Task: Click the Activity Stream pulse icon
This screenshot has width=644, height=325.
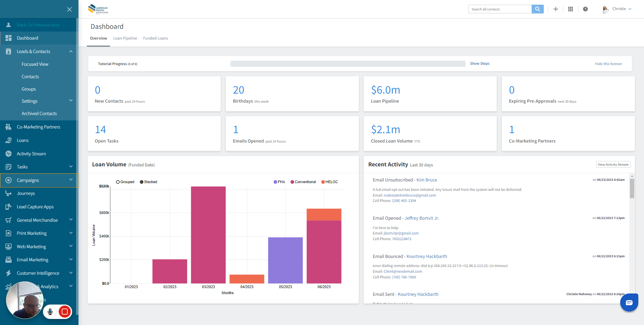Action: click(9, 154)
